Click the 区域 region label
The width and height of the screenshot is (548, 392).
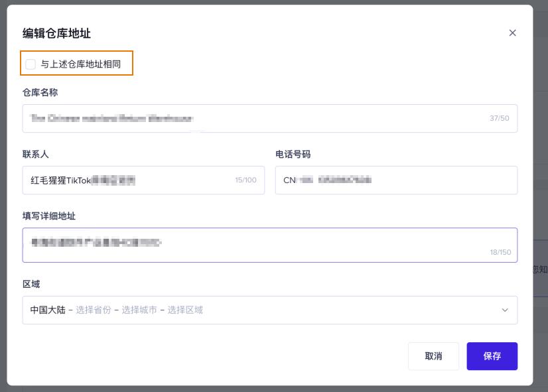(x=30, y=284)
